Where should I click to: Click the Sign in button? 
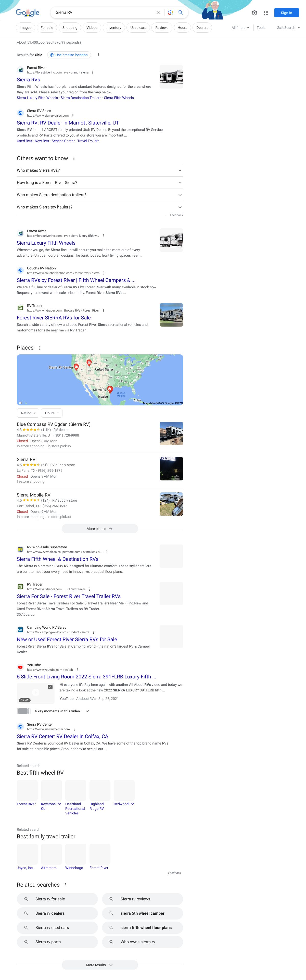(286, 13)
